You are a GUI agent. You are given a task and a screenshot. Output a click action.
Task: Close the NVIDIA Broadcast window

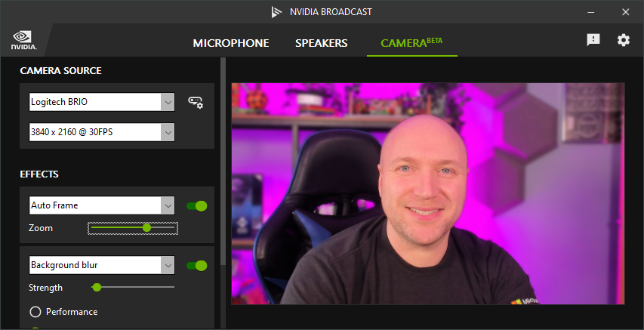pos(626,12)
